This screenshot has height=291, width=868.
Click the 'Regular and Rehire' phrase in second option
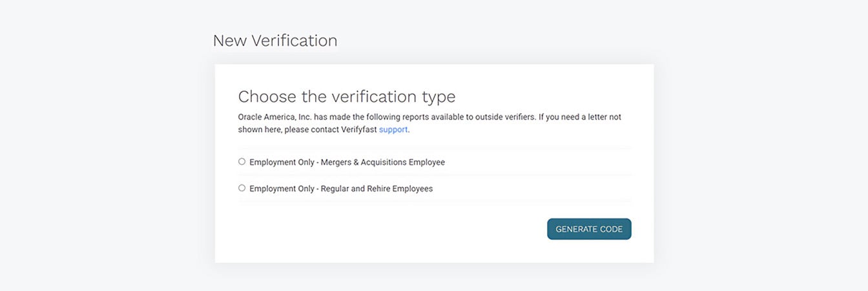355,189
